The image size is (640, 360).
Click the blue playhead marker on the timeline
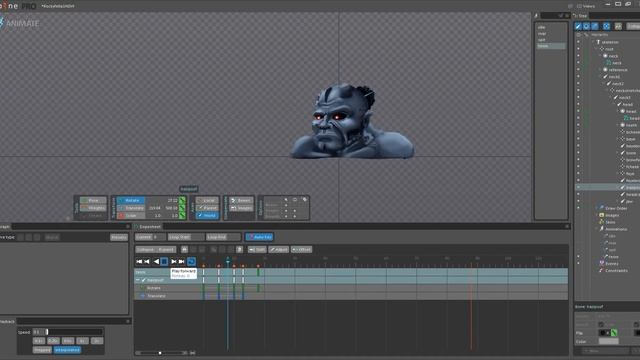(x=228, y=260)
